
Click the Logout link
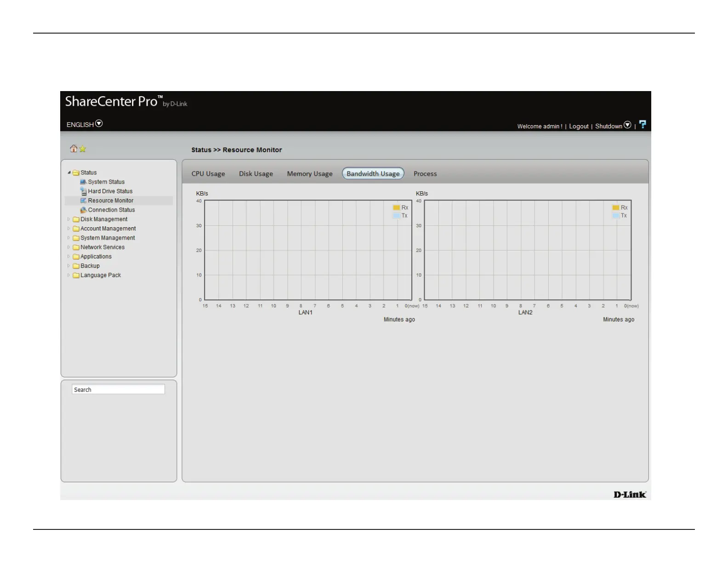click(x=579, y=126)
